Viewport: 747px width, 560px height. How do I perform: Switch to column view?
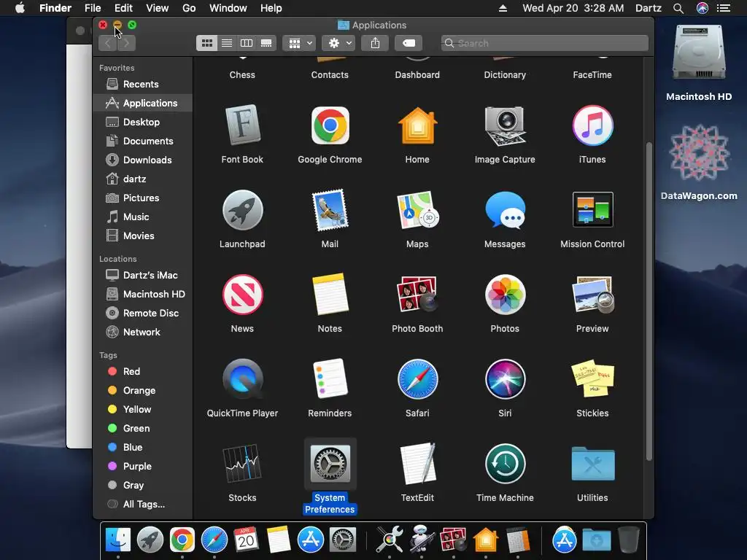click(247, 43)
